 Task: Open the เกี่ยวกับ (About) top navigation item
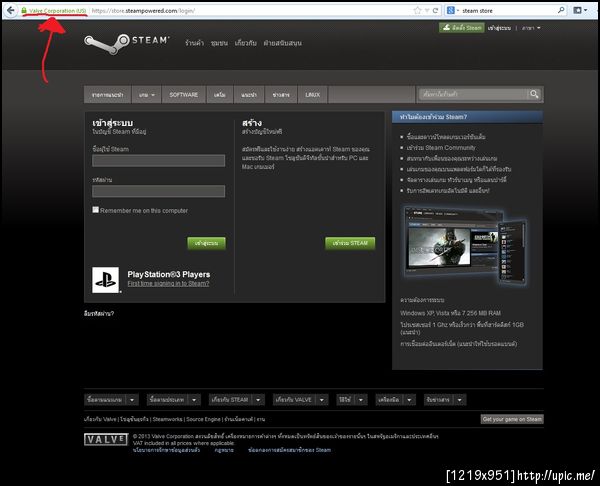(246, 43)
